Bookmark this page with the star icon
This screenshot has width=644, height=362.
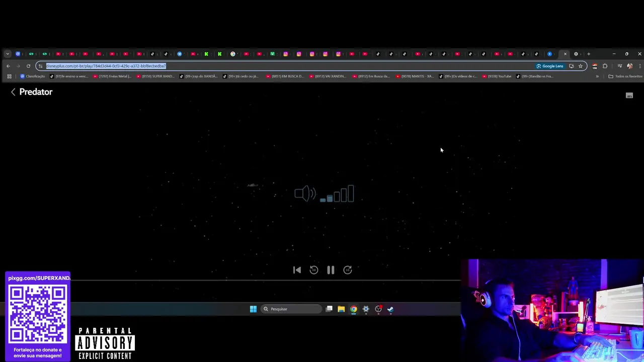580,66
